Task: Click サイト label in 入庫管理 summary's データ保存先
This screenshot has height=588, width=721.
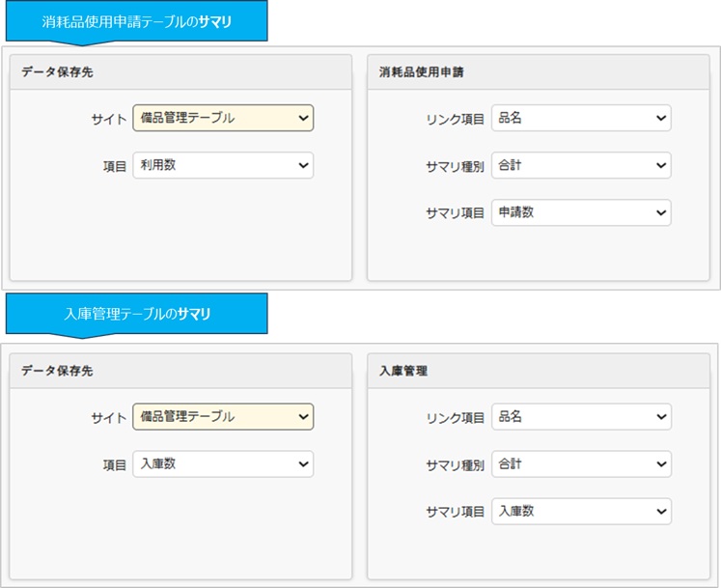Action: [109, 417]
